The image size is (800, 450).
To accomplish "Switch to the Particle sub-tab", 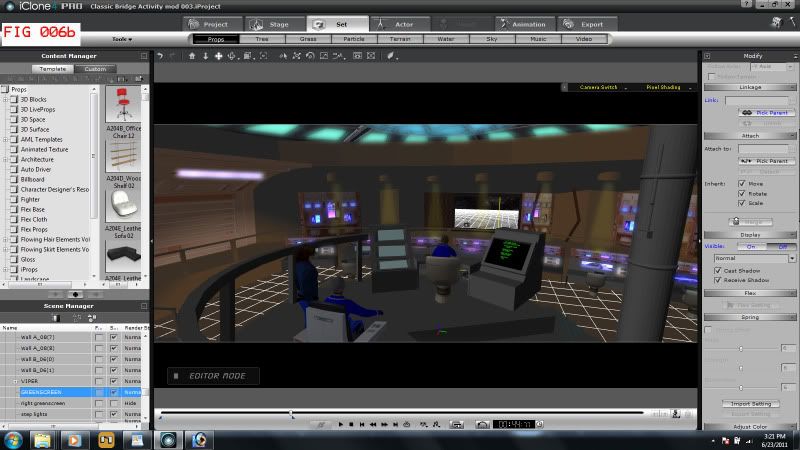I will (x=354, y=39).
